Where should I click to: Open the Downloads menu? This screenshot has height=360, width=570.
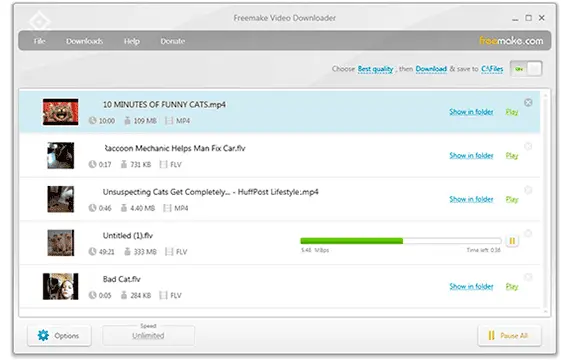(x=84, y=41)
